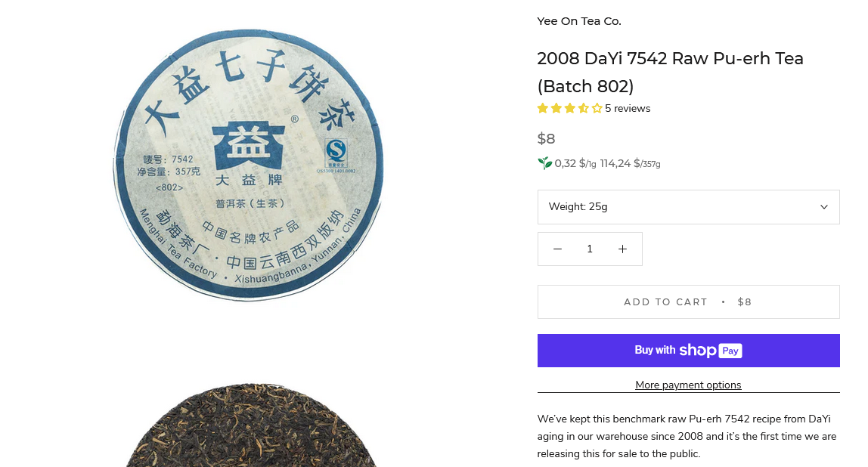Open the Weight: 25g dropdown
This screenshot has width=868, height=467.
pos(689,207)
